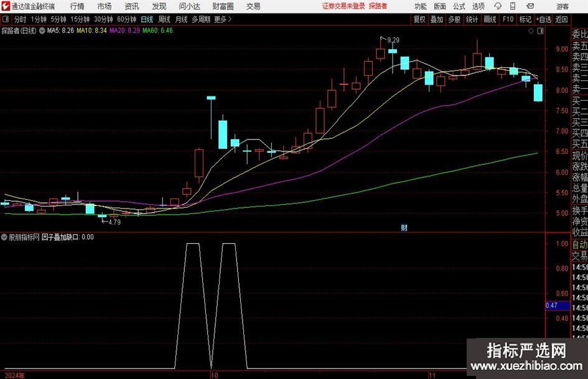Switch to the 月线 monthly tab

coord(181,19)
